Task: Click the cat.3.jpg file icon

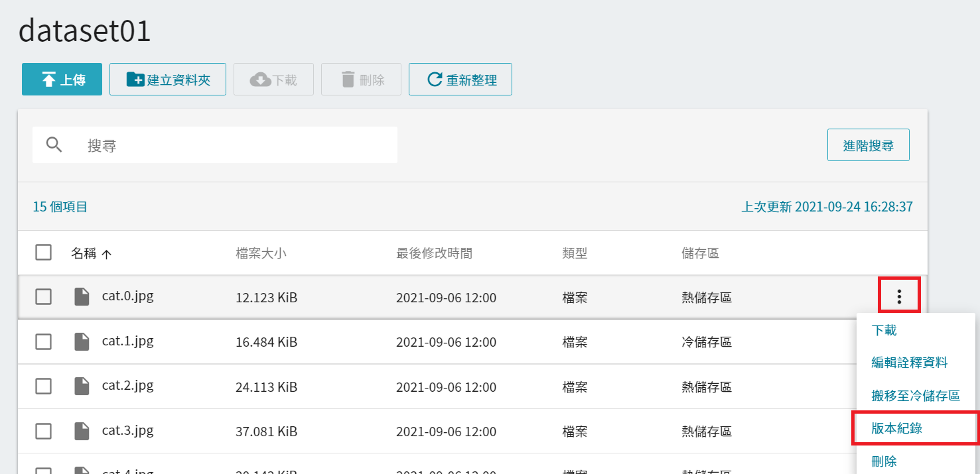Action: click(x=82, y=432)
